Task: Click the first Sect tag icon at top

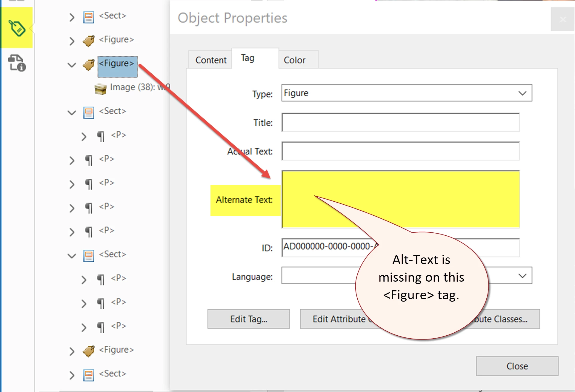Action: 88,17
